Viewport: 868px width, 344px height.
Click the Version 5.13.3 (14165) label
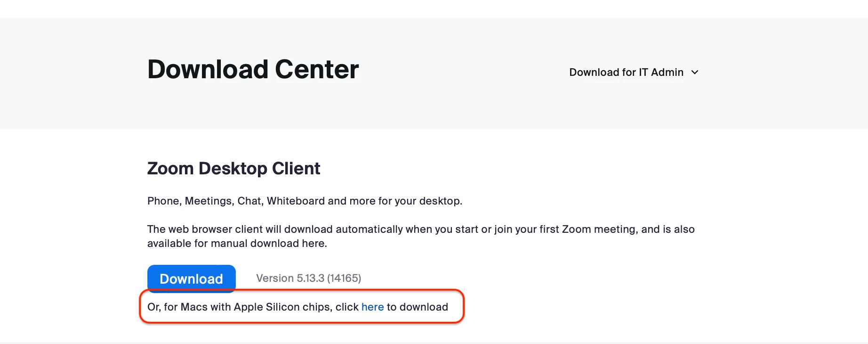click(308, 278)
